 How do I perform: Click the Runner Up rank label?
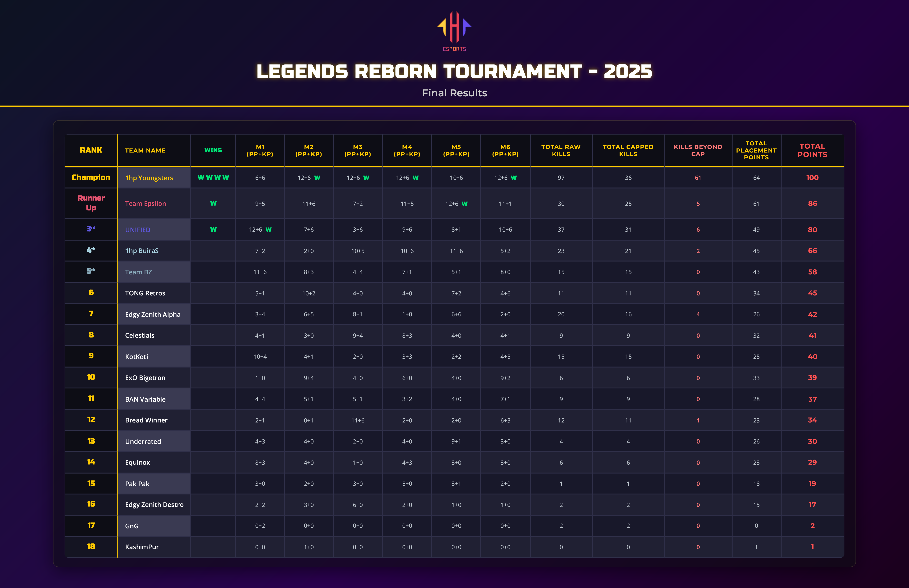click(x=91, y=203)
